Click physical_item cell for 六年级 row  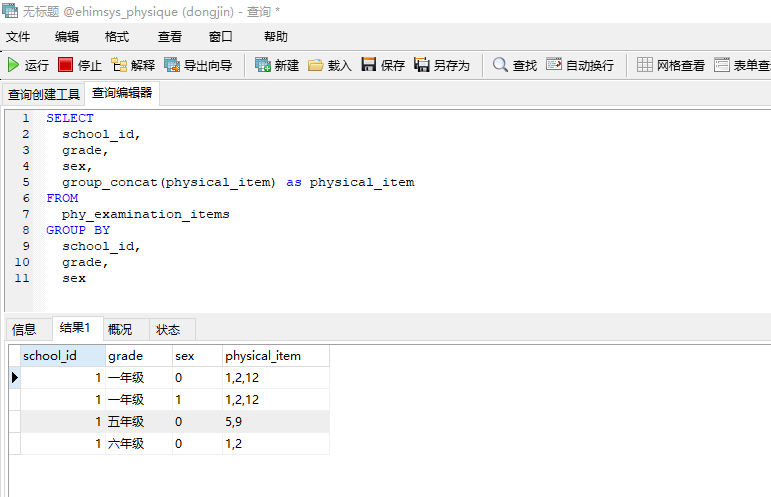coord(275,444)
